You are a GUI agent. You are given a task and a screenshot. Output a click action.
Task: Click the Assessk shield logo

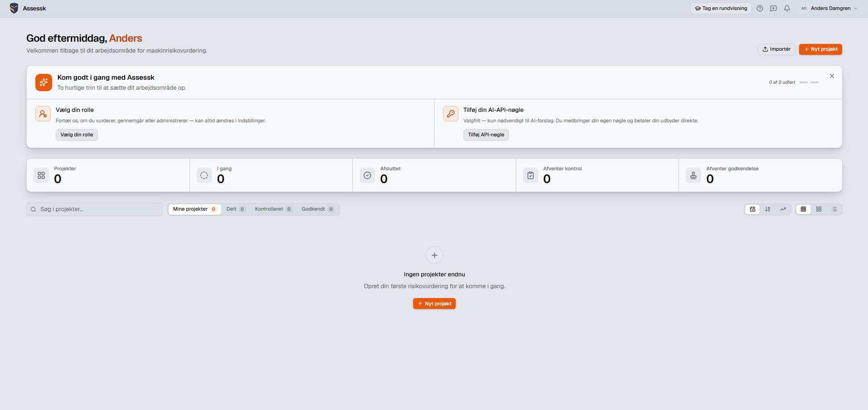(x=14, y=8)
